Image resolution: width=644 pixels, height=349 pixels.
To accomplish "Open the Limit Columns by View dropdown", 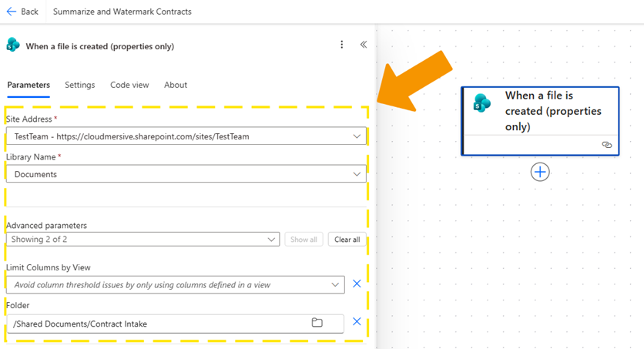I will pos(176,285).
